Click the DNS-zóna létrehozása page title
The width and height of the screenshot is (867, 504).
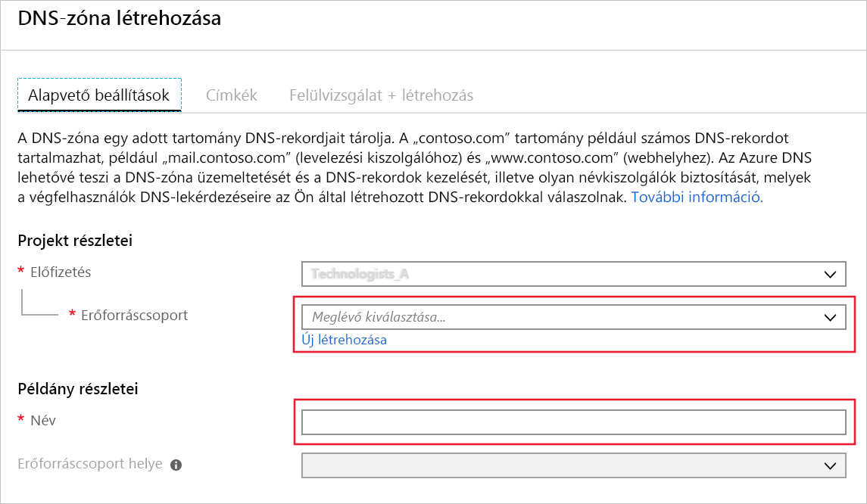point(121,20)
